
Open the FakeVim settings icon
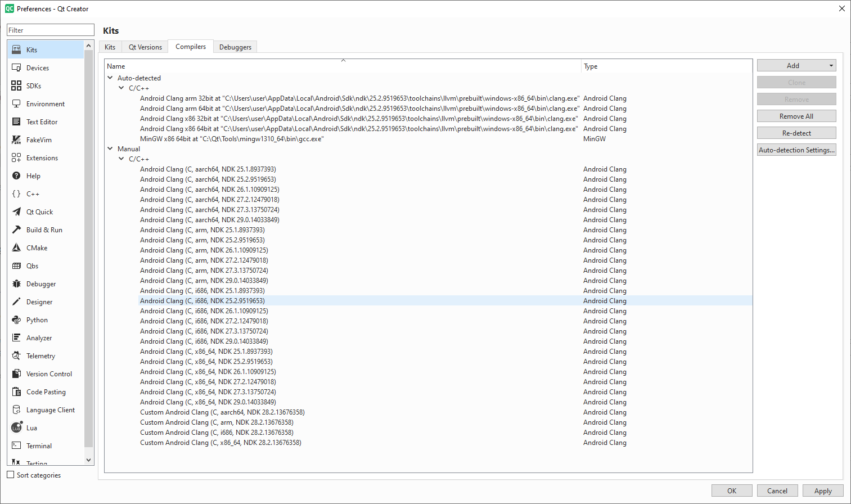coord(16,139)
